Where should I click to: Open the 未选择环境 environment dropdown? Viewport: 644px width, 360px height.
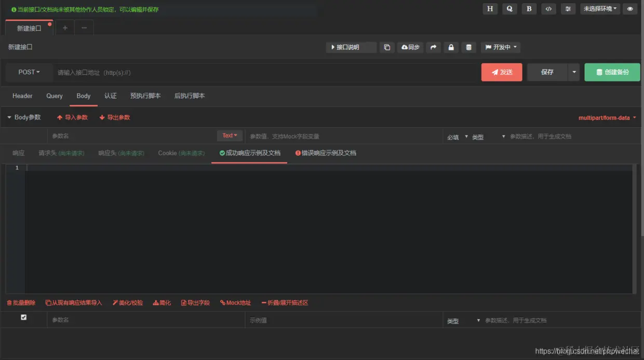[x=600, y=9]
